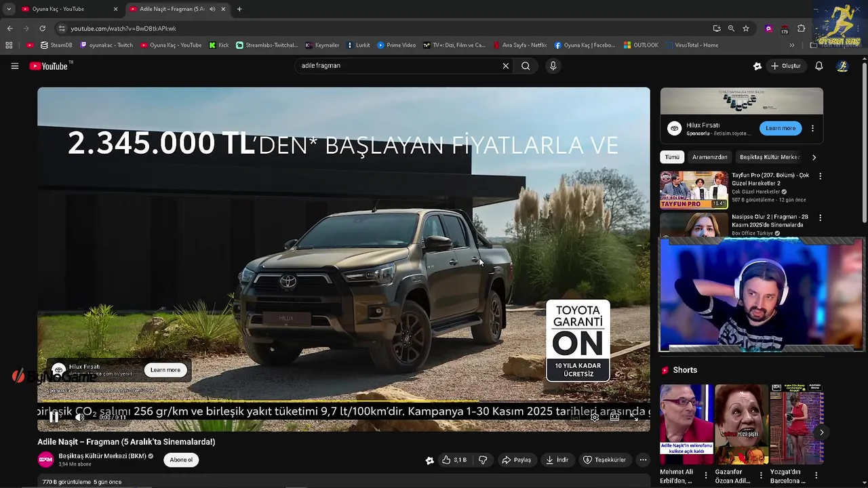Open a new browser tab
The width and height of the screenshot is (868, 488).
239,9
